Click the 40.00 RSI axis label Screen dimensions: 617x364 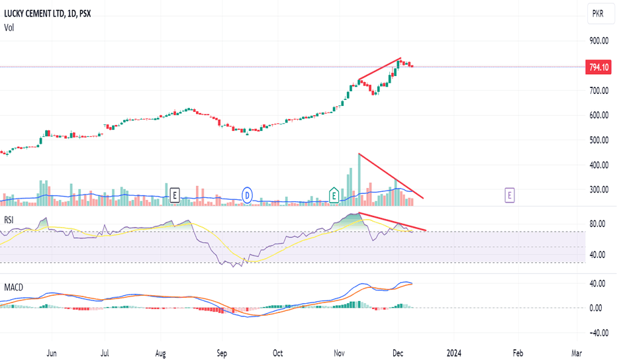pyautogui.click(x=597, y=255)
